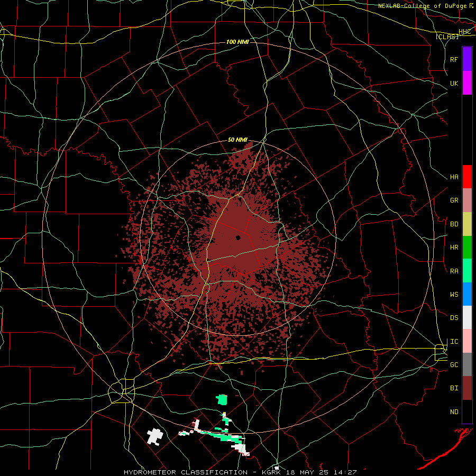Click the white dry snow echo in southwest

[x=155, y=437]
